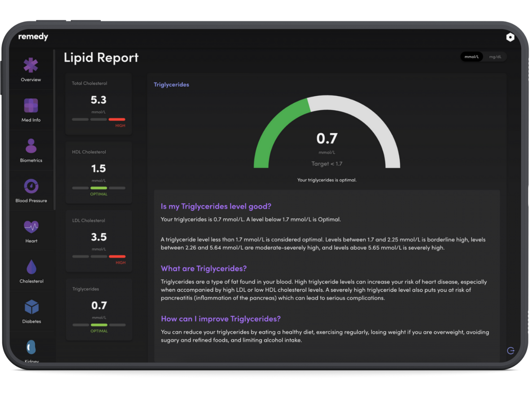532x399 pixels.
Task: Switch units to mg/dL
Action: click(x=495, y=57)
